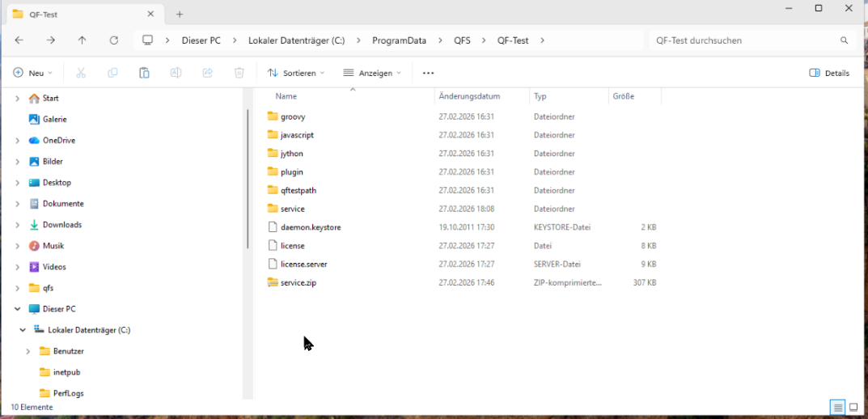Switch to details list view icon

point(838,408)
